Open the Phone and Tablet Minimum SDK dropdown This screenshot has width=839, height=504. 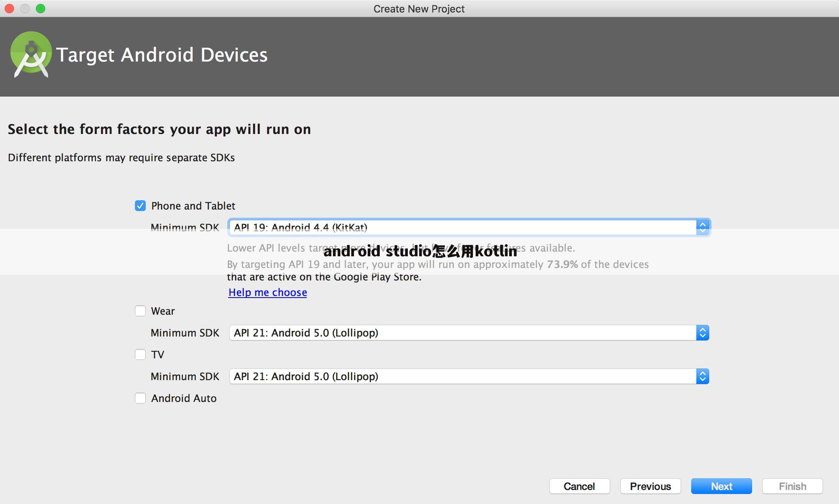[469, 227]
